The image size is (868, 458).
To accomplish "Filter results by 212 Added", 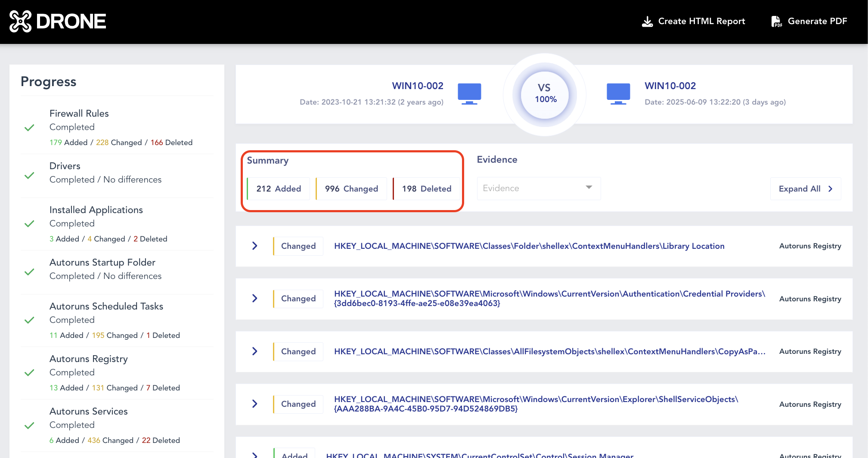I will [x=279, y=189].
